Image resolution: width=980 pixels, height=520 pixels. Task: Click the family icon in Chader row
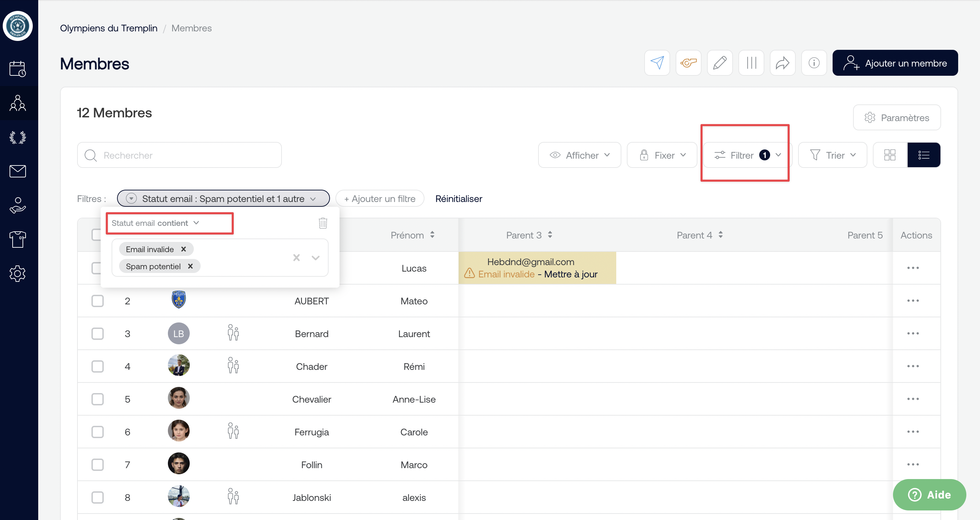point(233,365)
